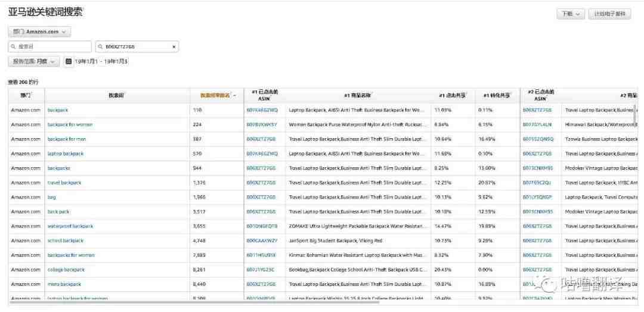This screenshot has height=312, width=644.
Task: Open #1 ASIN link in 'backpacks for women' row
Action: (261, 255)
